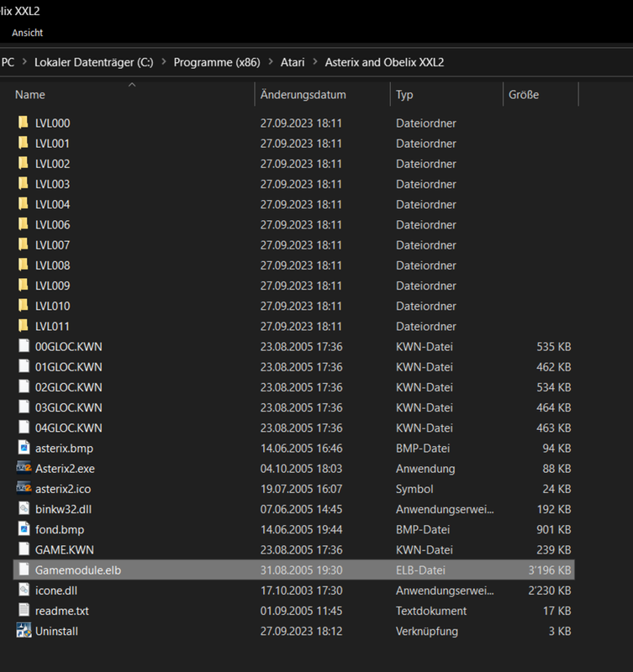The image size is (633, 672).
Task: Select the LVL004 folder icon
Action: pos(24,204)
